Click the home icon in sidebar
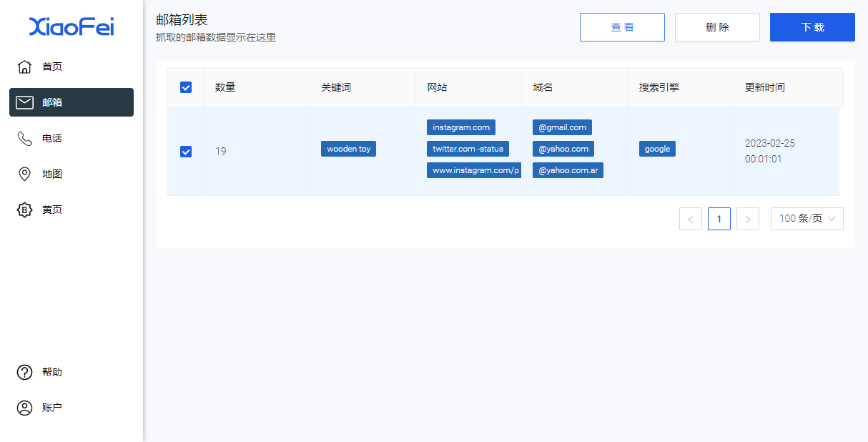This screenshot has height=442, width=868. pyautogui.click(x=24, y=67)
